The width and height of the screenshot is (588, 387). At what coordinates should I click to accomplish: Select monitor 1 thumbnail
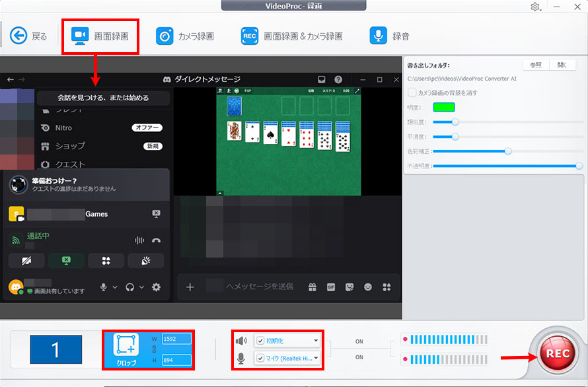(56, 349)
